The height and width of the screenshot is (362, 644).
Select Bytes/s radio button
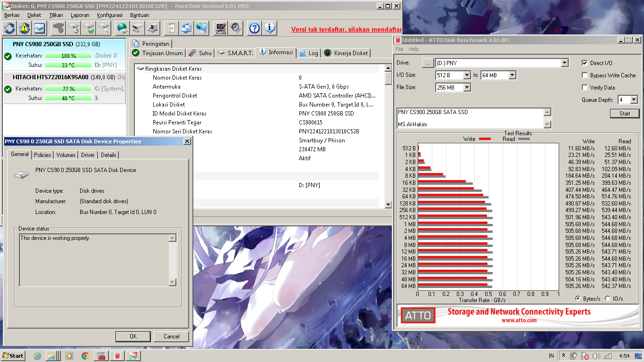[578, 298]
